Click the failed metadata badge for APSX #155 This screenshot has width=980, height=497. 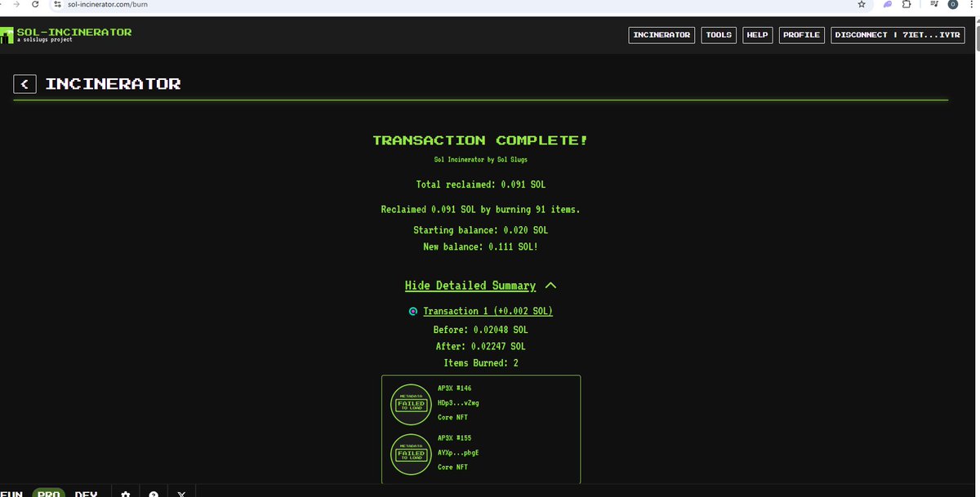411,453
